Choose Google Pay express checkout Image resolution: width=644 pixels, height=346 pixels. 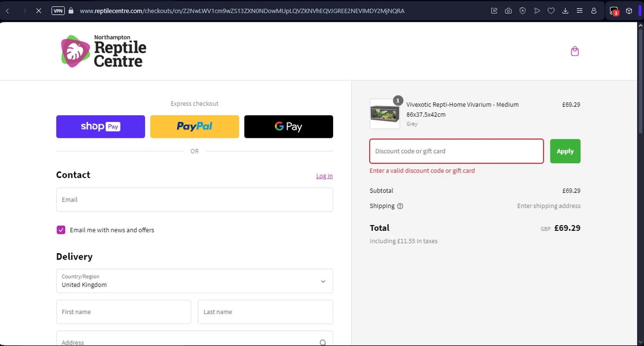[x=289, y=126]
